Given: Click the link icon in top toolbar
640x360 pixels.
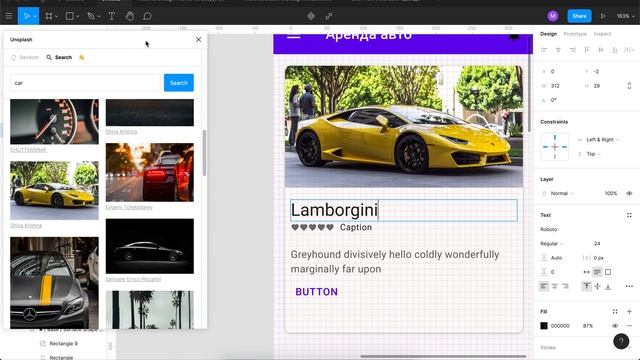Looking at the screenshot, I should (329, 16).
